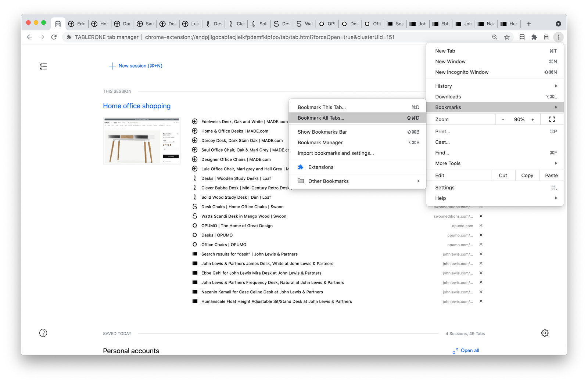Image resolution: width=588 pixels, height=383 pixels.
Task: Expand the History submenu
Action: click(x=495, y=86)
